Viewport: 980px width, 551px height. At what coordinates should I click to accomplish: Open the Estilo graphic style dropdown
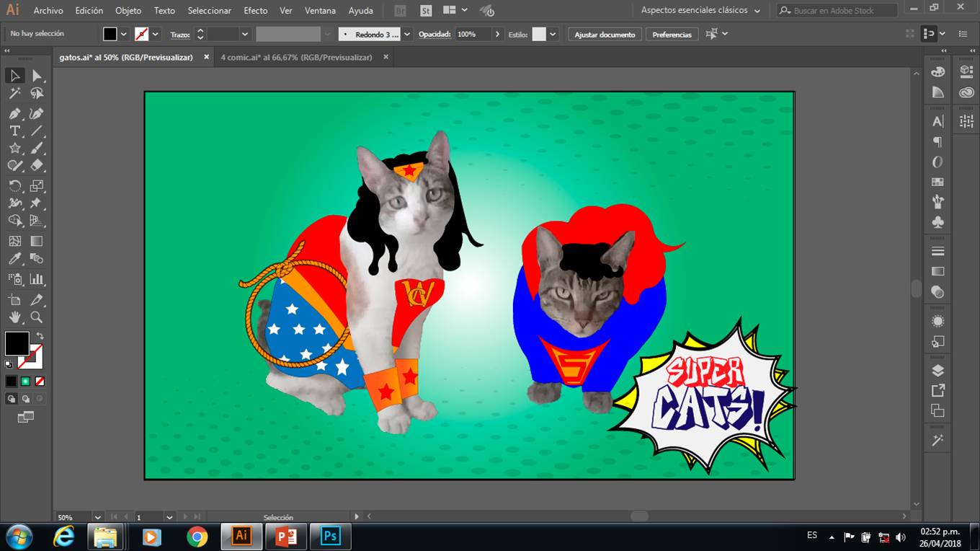(x=553, y=34)
